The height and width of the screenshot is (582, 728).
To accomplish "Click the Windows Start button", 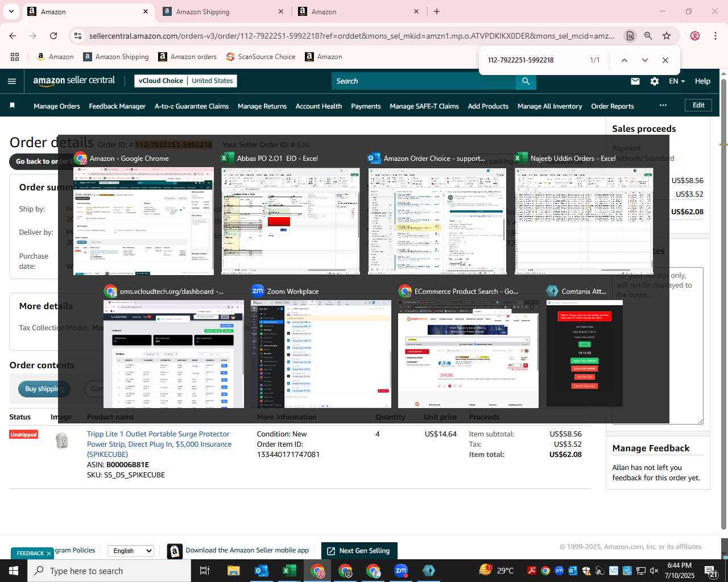I will tap(14, 571).
